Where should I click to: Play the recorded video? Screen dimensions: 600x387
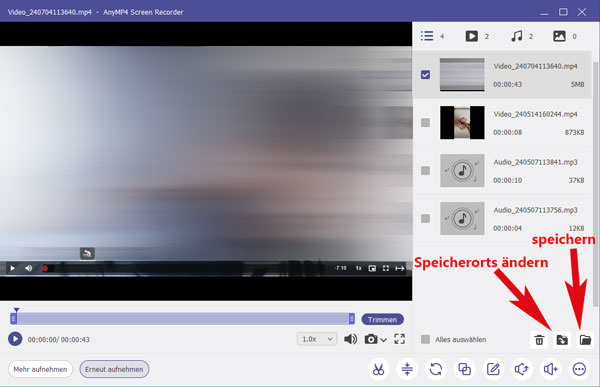coord(15,339)
